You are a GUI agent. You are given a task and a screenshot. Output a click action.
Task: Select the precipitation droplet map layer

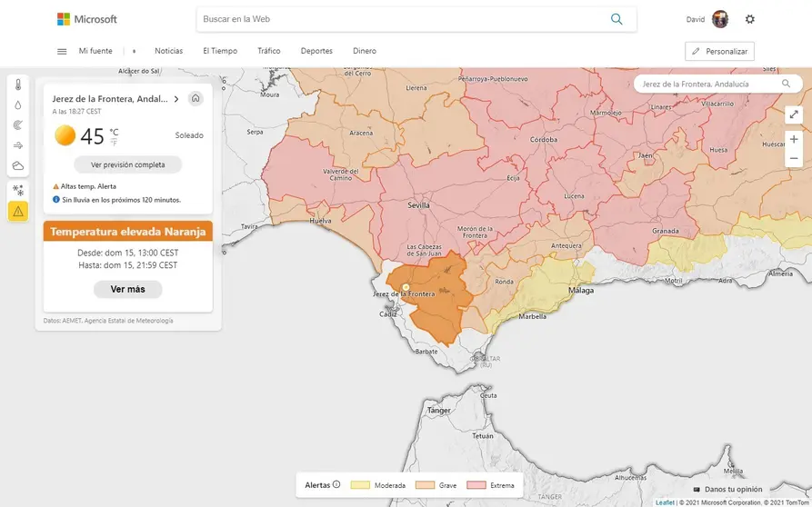click(x=18, y=104)
